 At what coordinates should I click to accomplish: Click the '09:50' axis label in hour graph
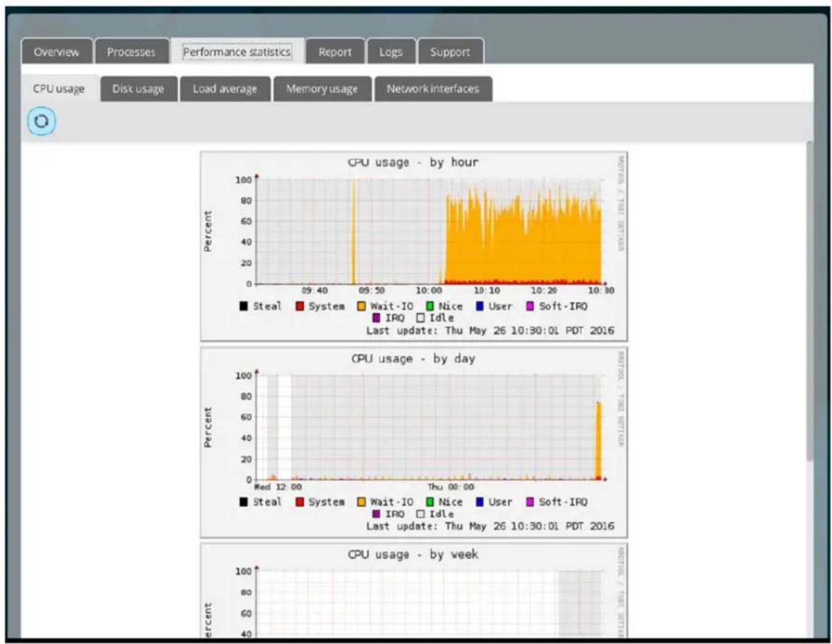point(372,291)
